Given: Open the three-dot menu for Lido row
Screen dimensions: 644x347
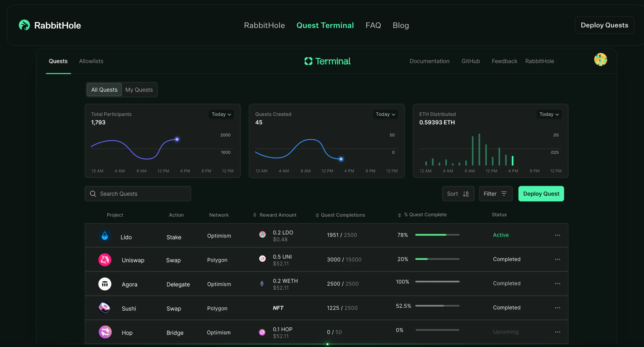Looking at the screenshot, I should coord(557,235).
